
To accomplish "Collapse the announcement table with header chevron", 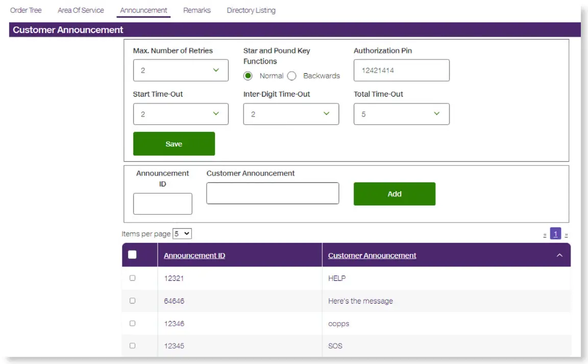I will pos(559,255).
